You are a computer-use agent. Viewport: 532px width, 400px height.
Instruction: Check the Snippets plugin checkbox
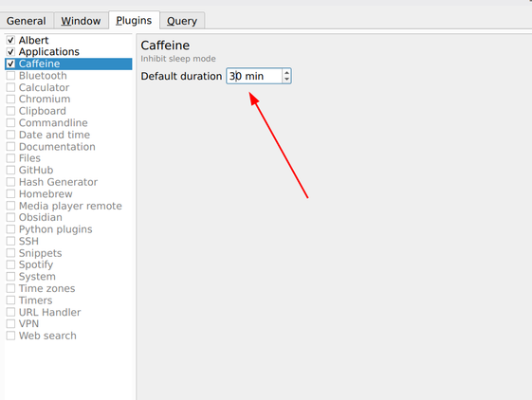pyautogui.click(x=10, y=253)
